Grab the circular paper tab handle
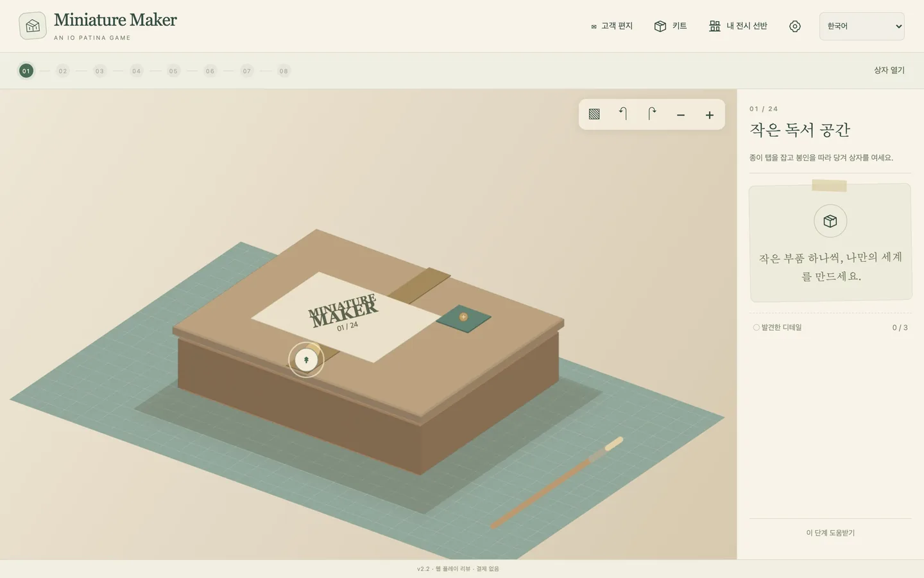This screenshot has height=578, width=924. click(x=306, y=360)
